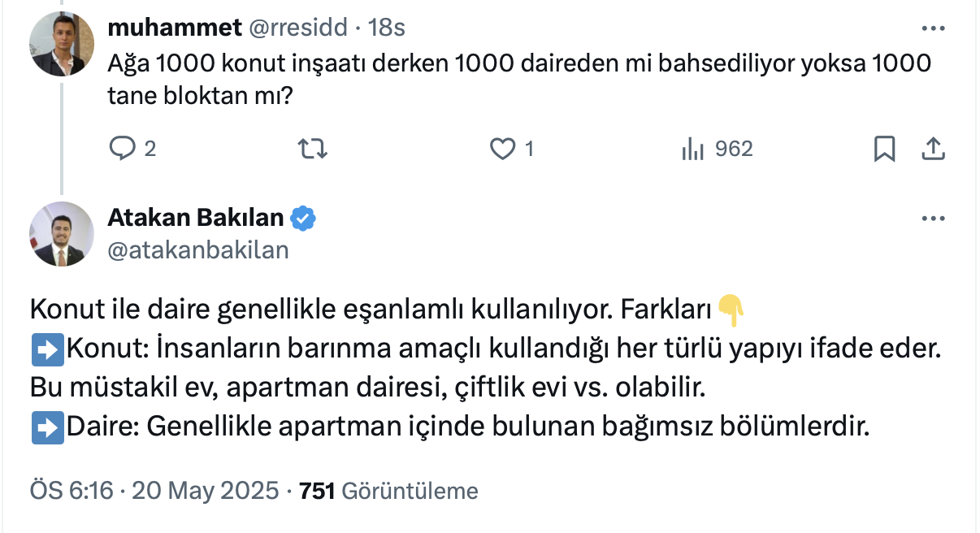Open more options on Atakan Bakılan's tweet
Image resolution: width=980 pixels, height=533 pixels.
click(x=932, y=219)
